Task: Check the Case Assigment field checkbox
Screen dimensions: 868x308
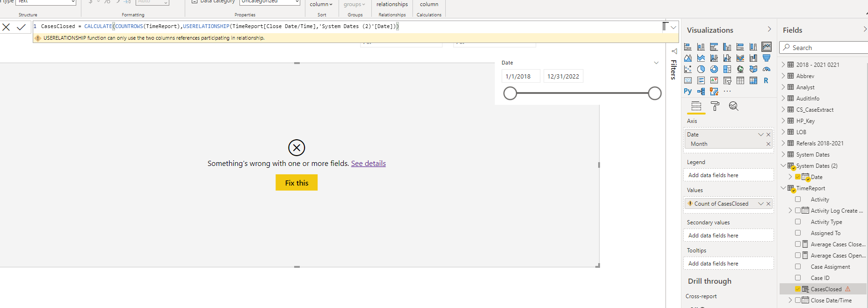Action: click(798, 266)
